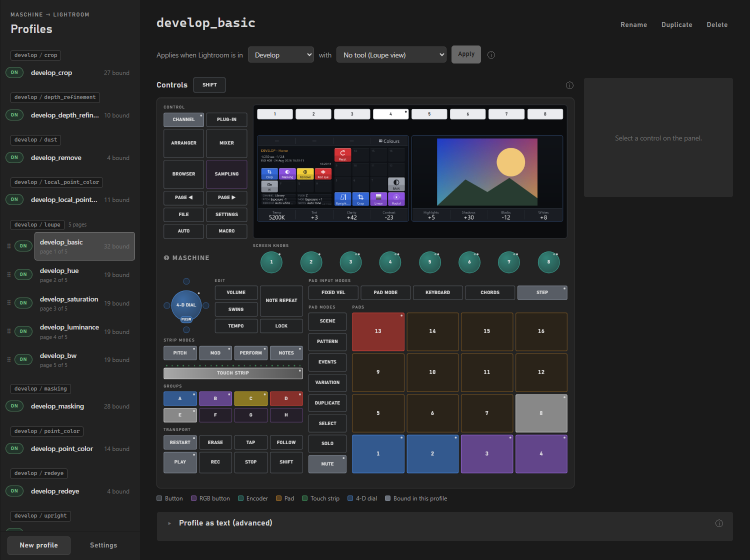
Task: Click the 4-D dial up direction circle
Action: pyautogui.click(x=186, y=281)
